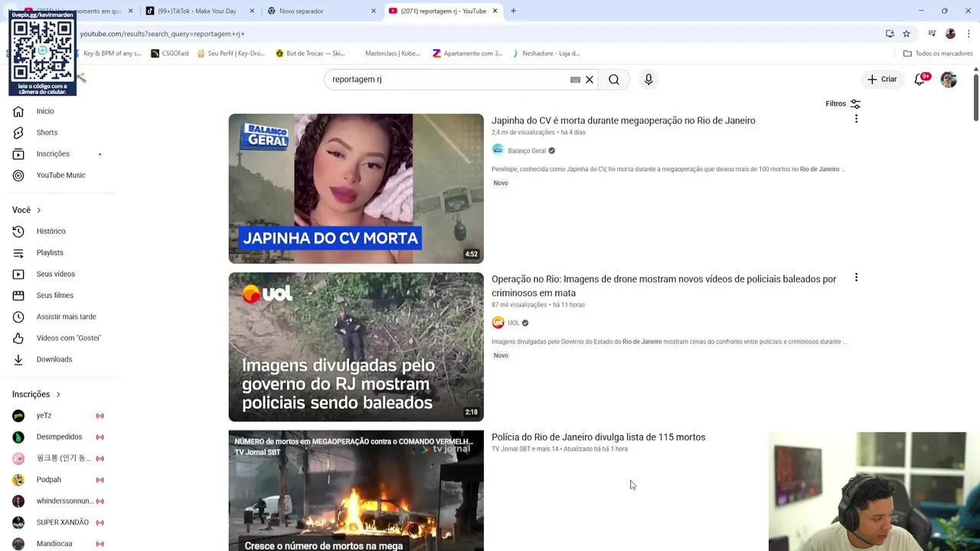
Task: Click the search magnifier button
Action: tap(614, 80)
